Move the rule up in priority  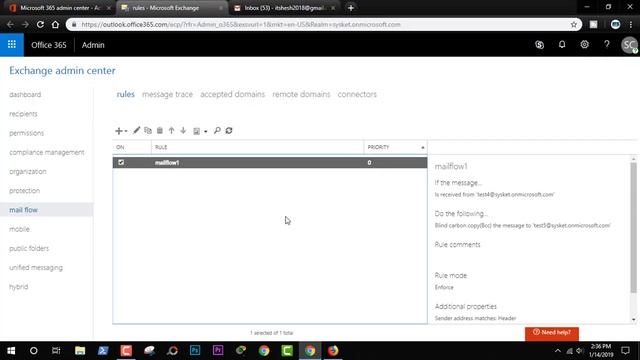[171, 131]
